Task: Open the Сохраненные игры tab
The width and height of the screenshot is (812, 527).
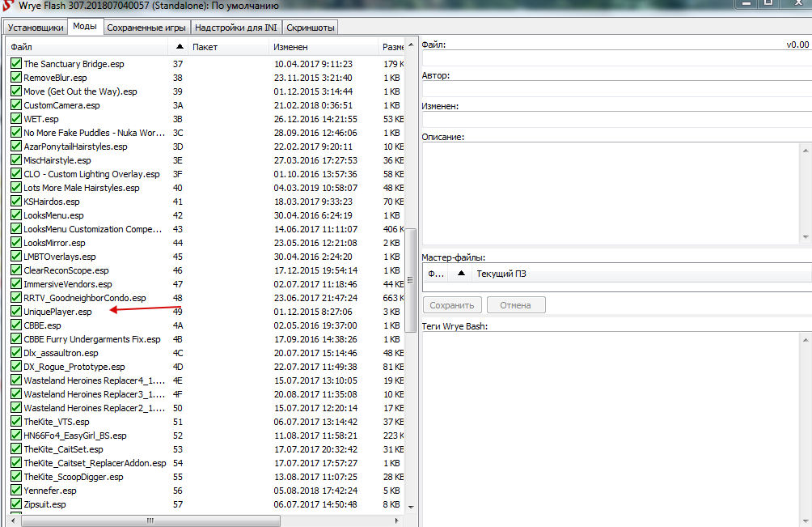Action: [x=146, y=28]
